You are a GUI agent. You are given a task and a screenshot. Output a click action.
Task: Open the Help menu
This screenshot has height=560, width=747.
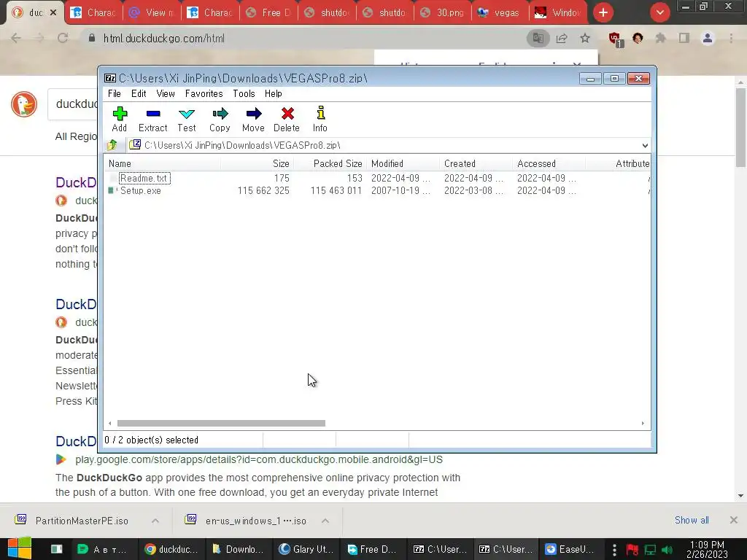(x=274, y=94)
